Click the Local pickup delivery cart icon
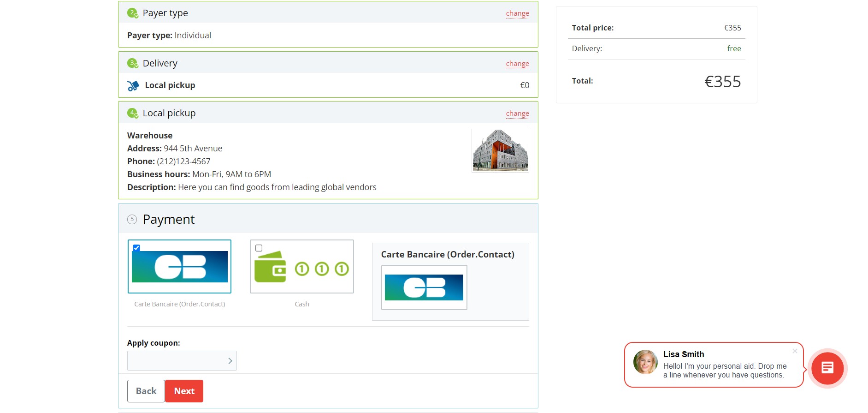868x413 pixels. (133, 86)
